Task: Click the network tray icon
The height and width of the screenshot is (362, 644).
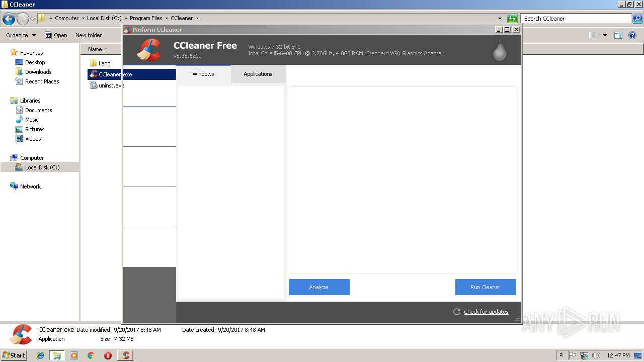Action: pyautogui.click(x=584, y=355)
